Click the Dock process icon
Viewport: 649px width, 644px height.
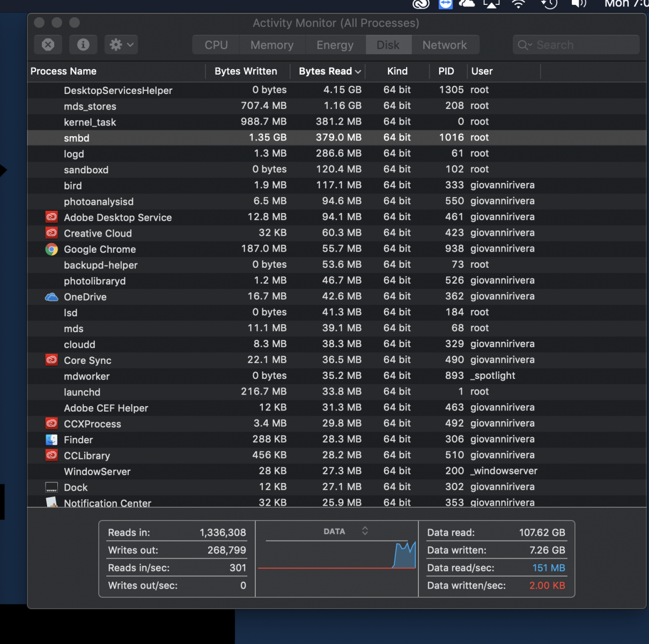(x=51, y=487)
